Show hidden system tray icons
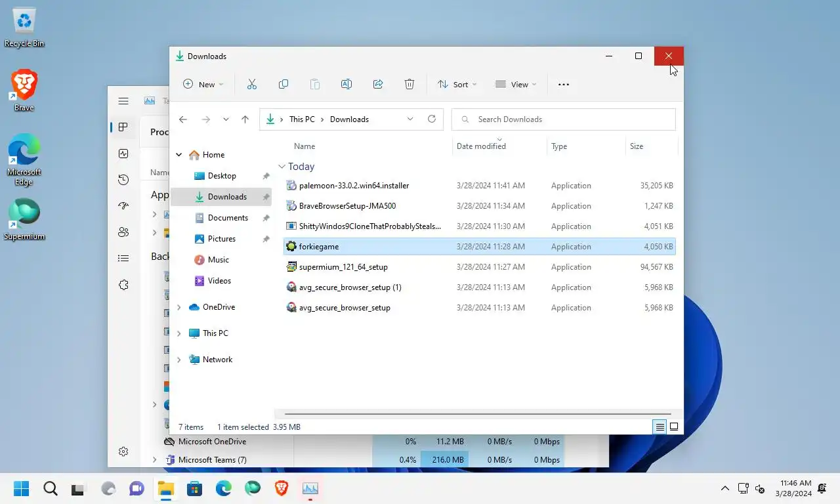 [725, 488]
